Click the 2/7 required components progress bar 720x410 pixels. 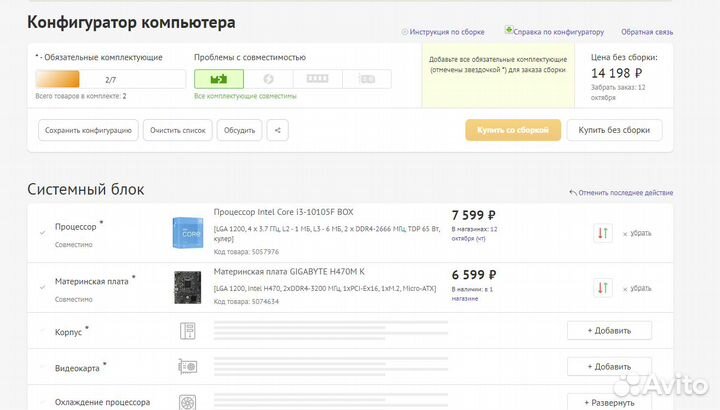(111, 79)
